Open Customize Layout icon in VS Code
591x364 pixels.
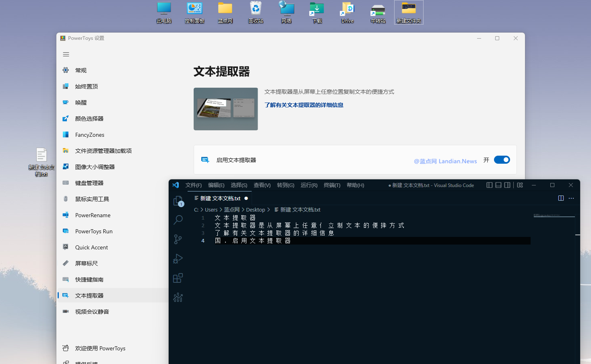point(520,185)
